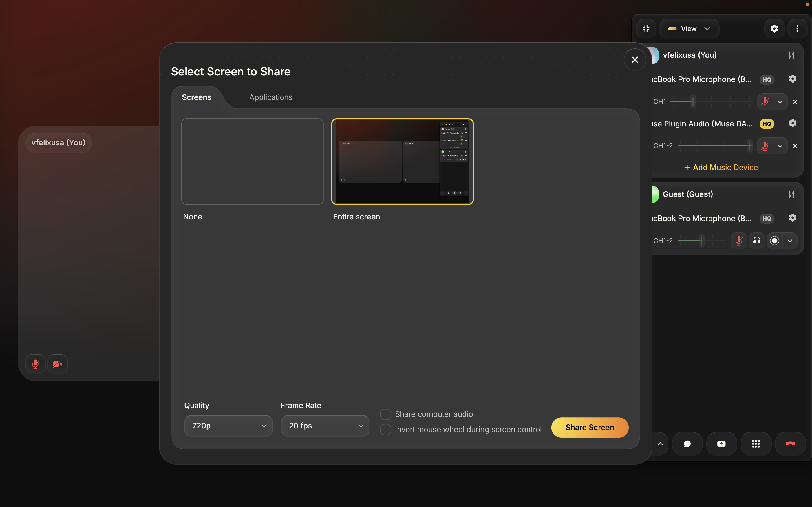This screenshot has height=507, width=812.
Task: Enable Share computer audio
Action: point(385,414)
